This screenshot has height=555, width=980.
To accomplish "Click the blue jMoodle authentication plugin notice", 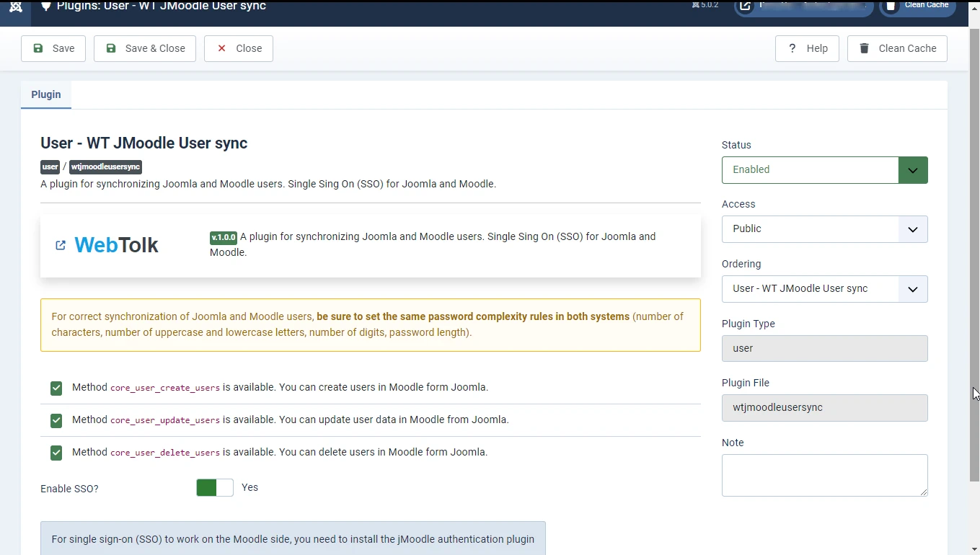I will coord(293,538).
